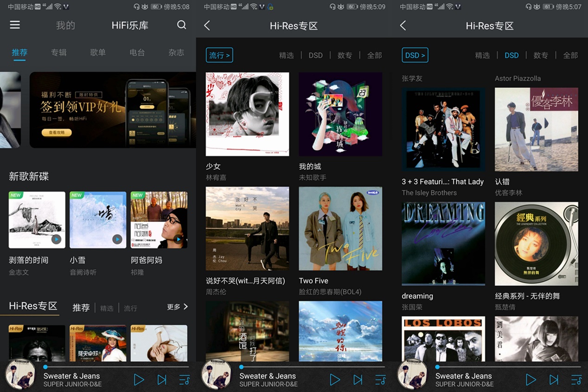Viewport: 588px width, 392px height.
Task: Select the 数专 filter on the 流行 page
Action: pyautogui.click(x=345, y=55)
